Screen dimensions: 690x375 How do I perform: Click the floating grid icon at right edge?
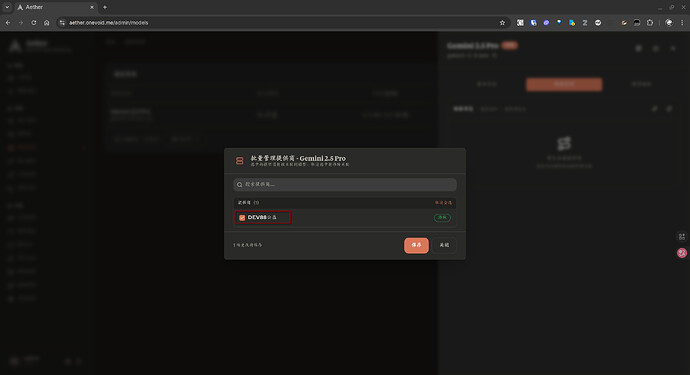(x=682, y=237)
